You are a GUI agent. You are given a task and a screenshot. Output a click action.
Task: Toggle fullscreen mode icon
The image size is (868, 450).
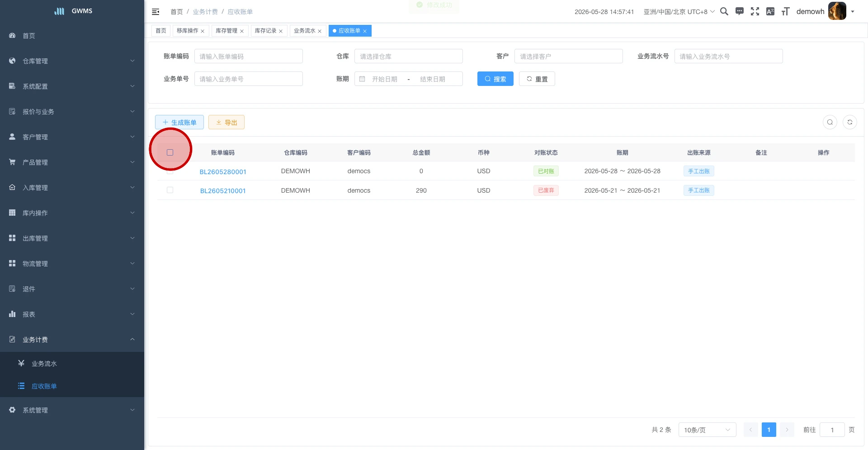coord(755,11)
